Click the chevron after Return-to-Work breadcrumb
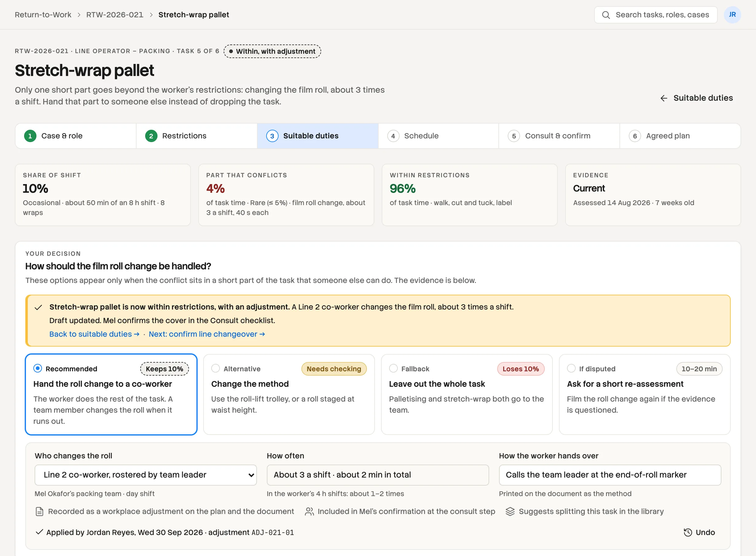 click(79, 15)
